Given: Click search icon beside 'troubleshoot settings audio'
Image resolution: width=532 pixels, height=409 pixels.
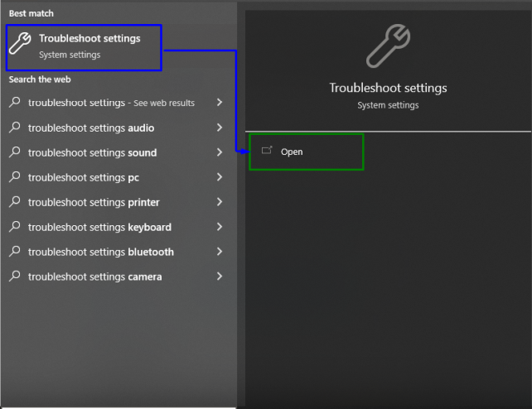Looking at the screenshot, I should click(x=15, y=128).
